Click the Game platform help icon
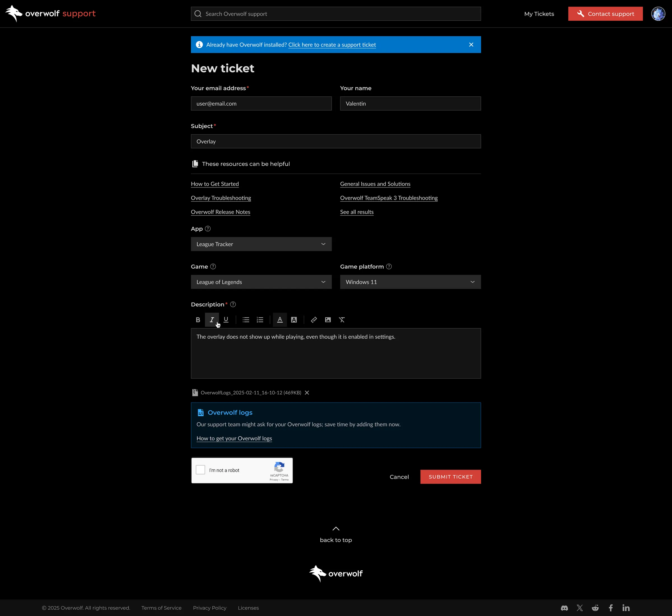The height and width of the screenshot is (616, 672). click(x=389, y=266)
